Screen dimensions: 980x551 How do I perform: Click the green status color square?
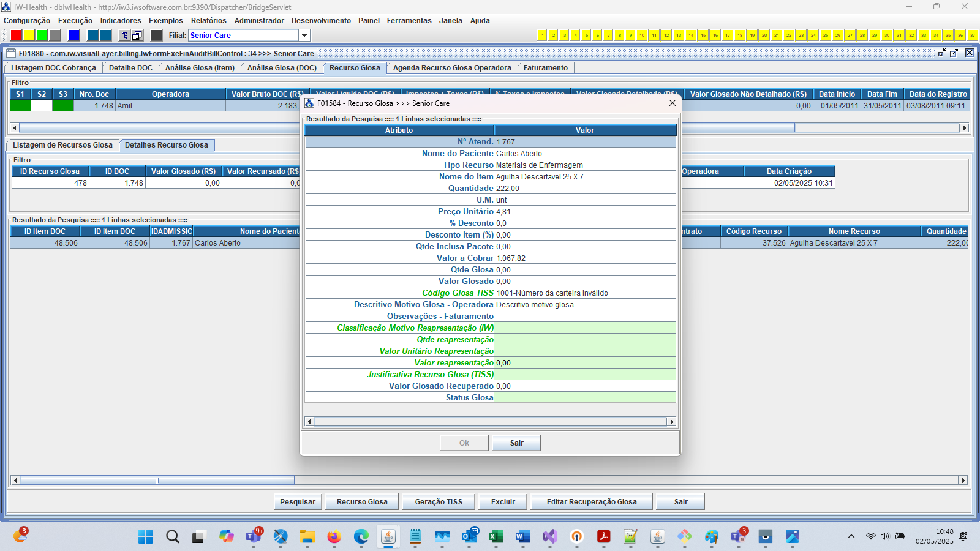[41, 35]
